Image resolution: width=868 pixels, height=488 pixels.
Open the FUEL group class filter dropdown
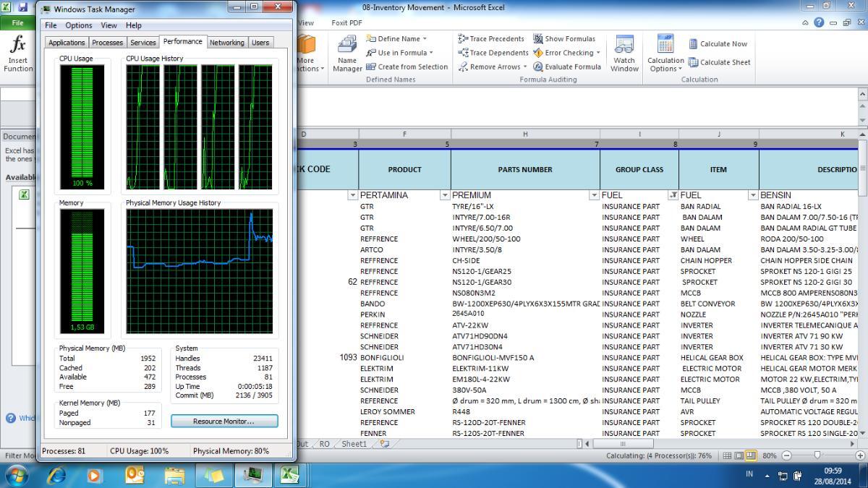pos(673,195)
